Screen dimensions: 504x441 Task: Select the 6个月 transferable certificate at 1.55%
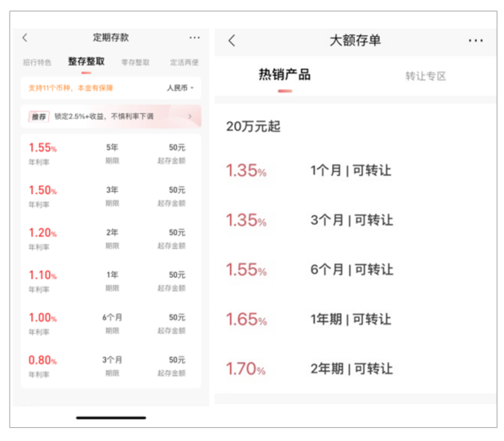[x=351, y=269]
